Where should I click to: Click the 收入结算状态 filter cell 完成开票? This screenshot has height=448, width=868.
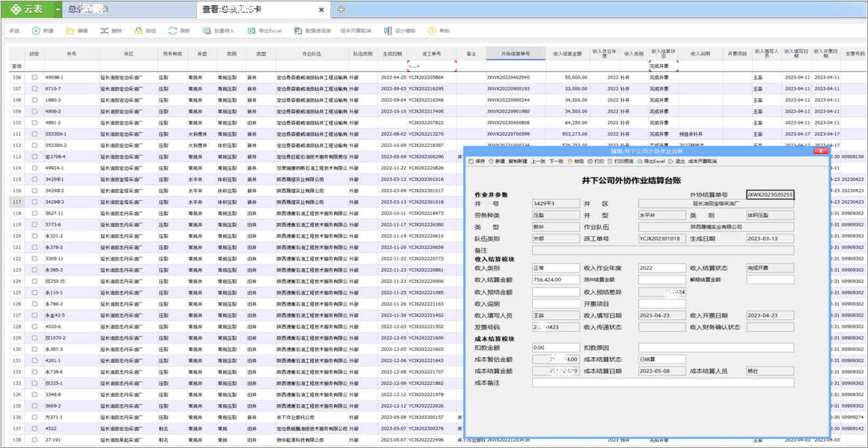663,66
